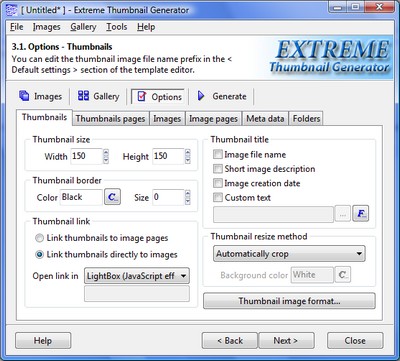Screen dimensions: 400x361
Task: Click the bottom Close button
Action: coord(355,341)
